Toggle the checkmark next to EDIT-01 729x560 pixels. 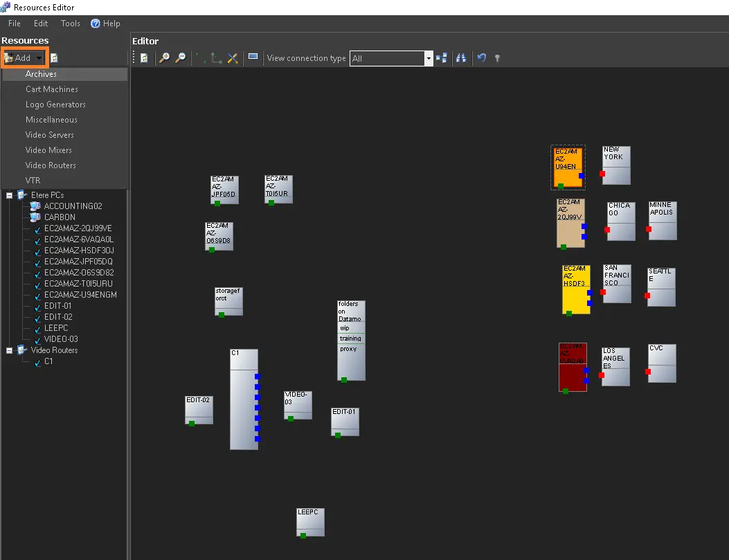point(37,306)
